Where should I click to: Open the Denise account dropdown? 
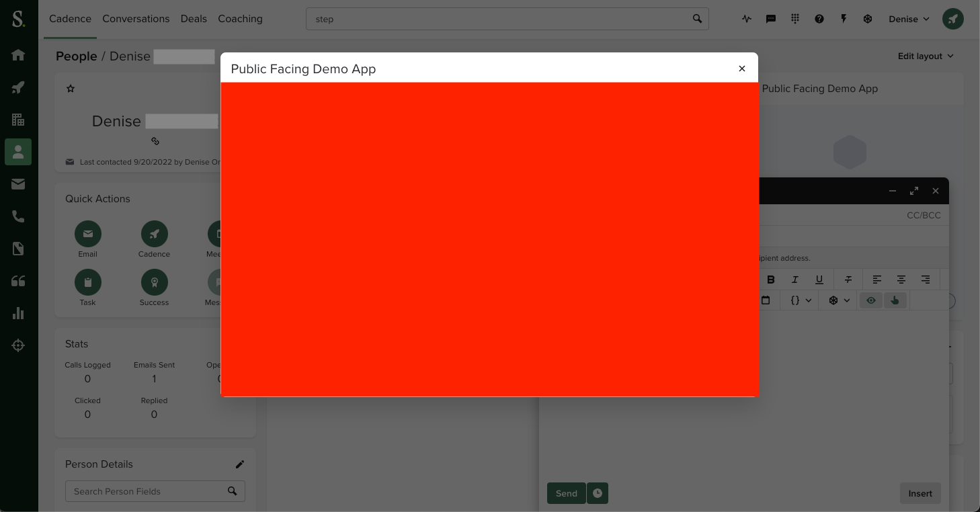pyautogui.click(x=908, y=19)
